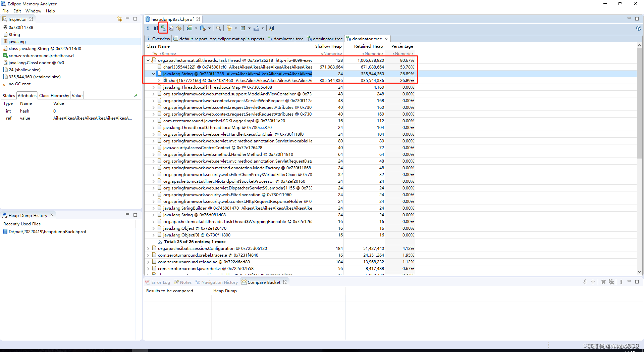Open the export dropdown arrow

coord(263,28)
